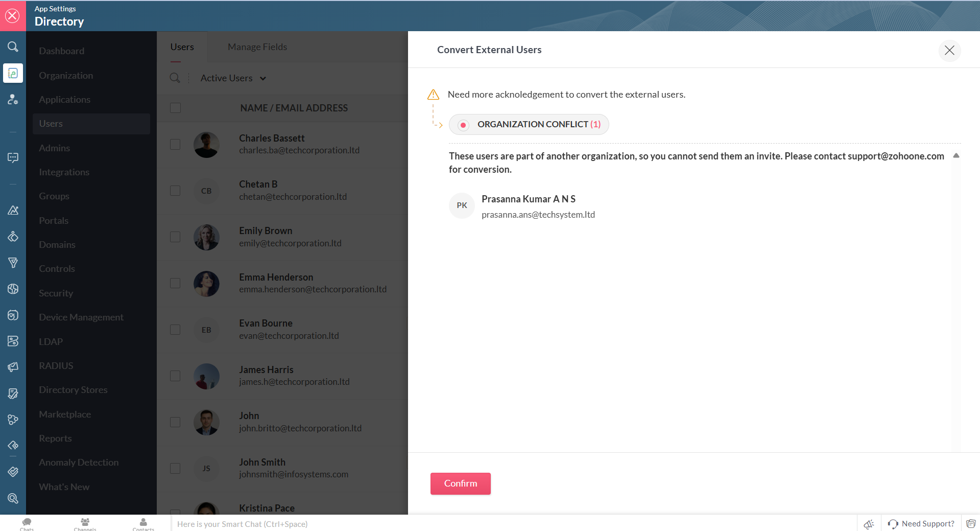Click the Need Support headset icon

[893, 523]
